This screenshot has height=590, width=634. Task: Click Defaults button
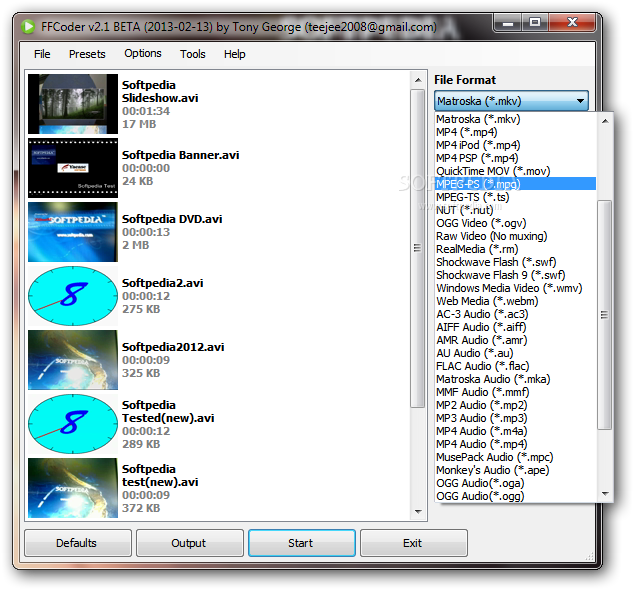78,543
